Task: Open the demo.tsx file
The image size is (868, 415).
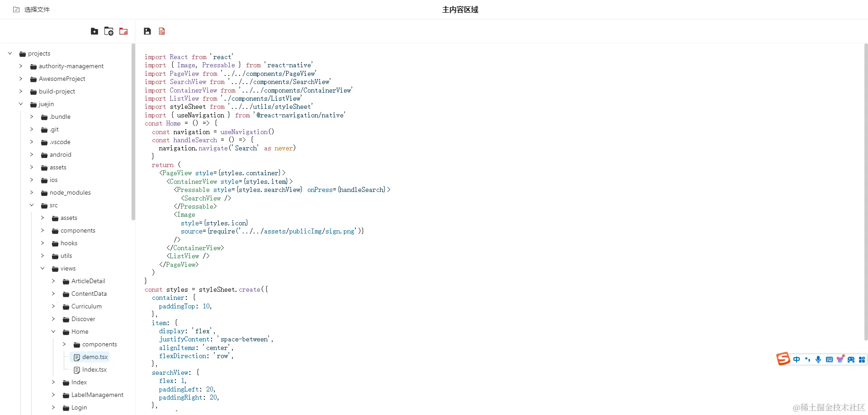Action: click(94, 357)
